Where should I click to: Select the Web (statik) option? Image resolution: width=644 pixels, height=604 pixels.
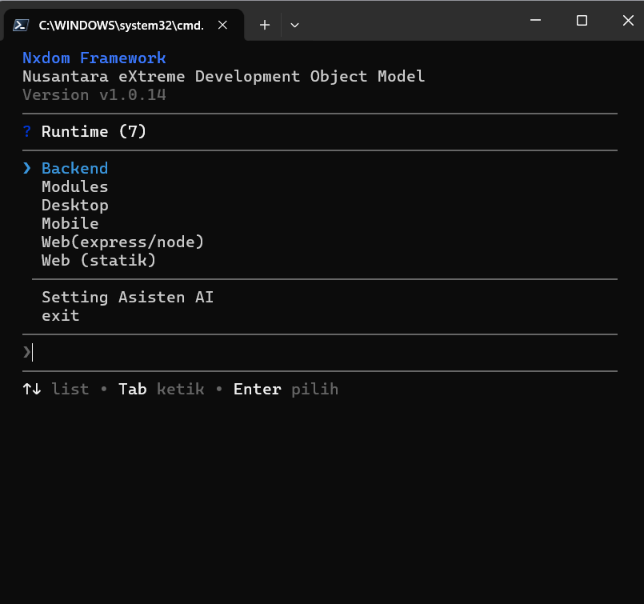(x=99, y=260)
